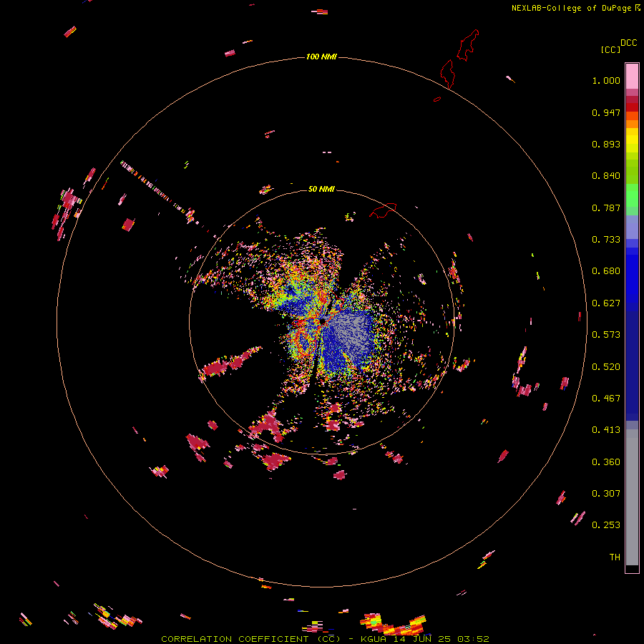644x644 pixels.
Task: Click the 0.307 scale value
Action: pos(606,494)
